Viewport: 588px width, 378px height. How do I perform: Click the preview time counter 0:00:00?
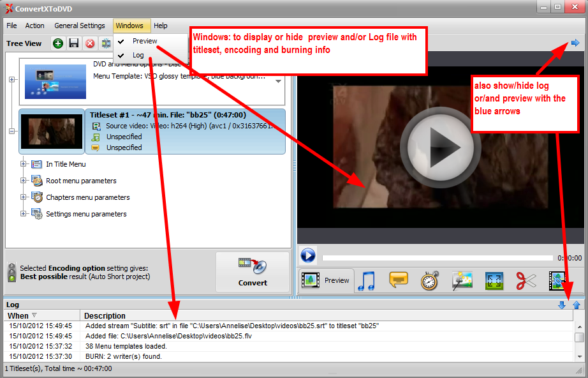pos(570,258)
